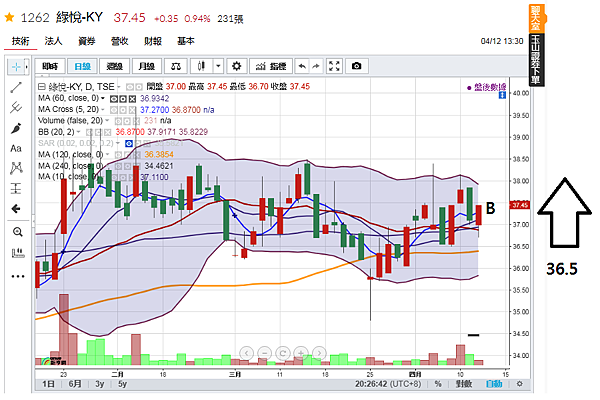Image resolution: width=600 pixels, height=400 pixels.
Task: Select the trend line drawing tool
Action: [x=16, y=87]
